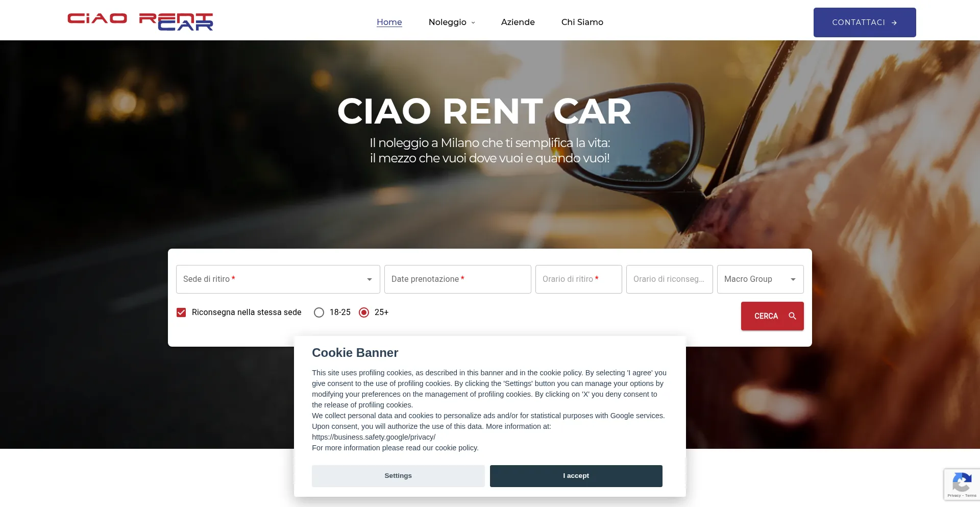Open the Chi Siamo page

[x=582, y=22]
